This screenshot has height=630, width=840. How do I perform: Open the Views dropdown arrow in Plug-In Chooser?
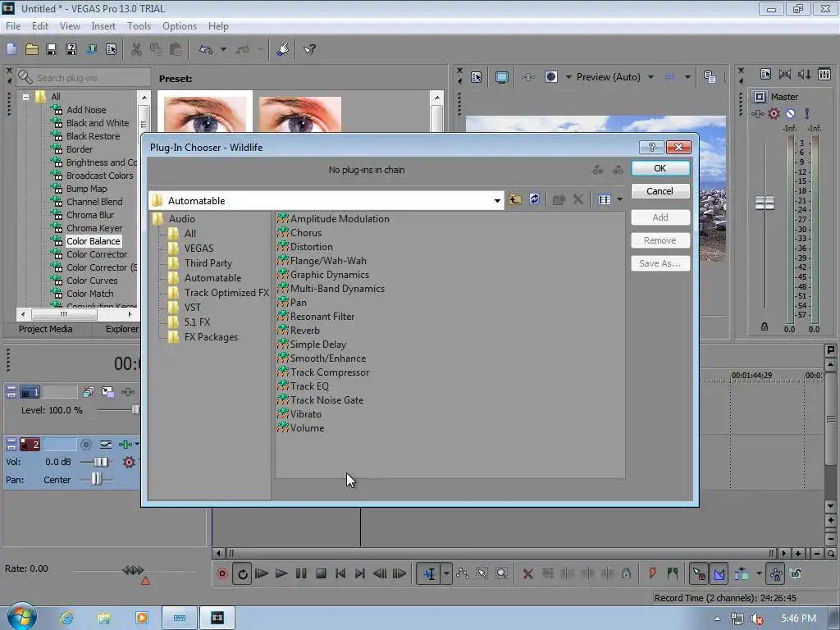pyautogui.click(x=620, y=199)
